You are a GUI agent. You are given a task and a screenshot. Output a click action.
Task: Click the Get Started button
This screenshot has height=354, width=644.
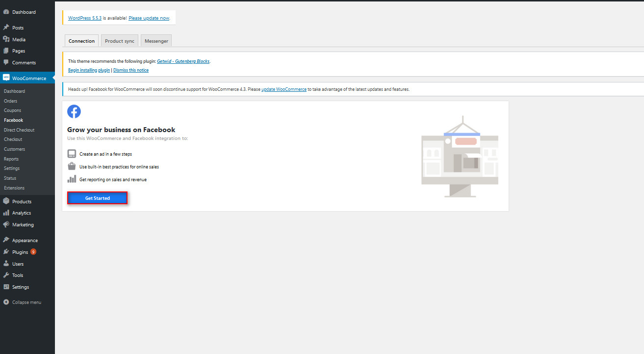98,198
